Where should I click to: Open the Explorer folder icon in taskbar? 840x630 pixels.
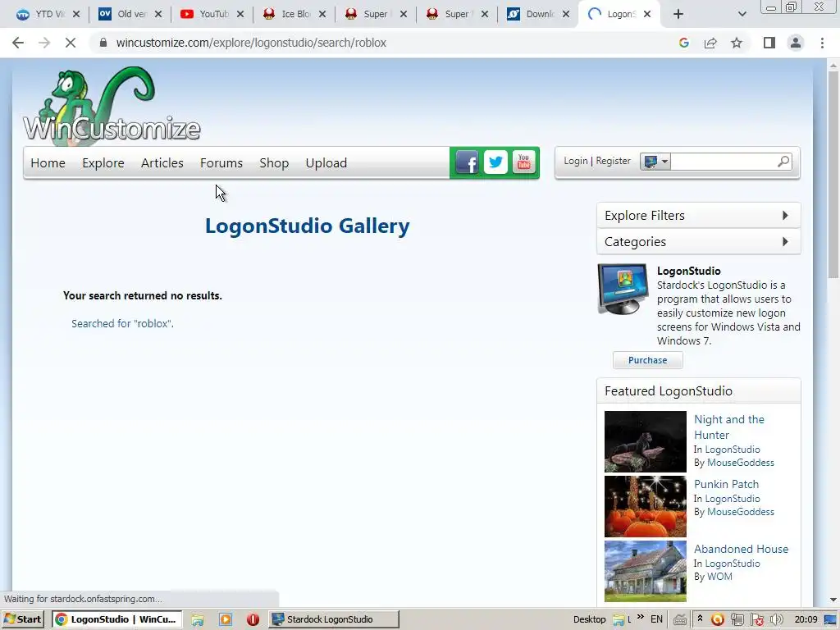pyautogui.click(x=198, y=620)
